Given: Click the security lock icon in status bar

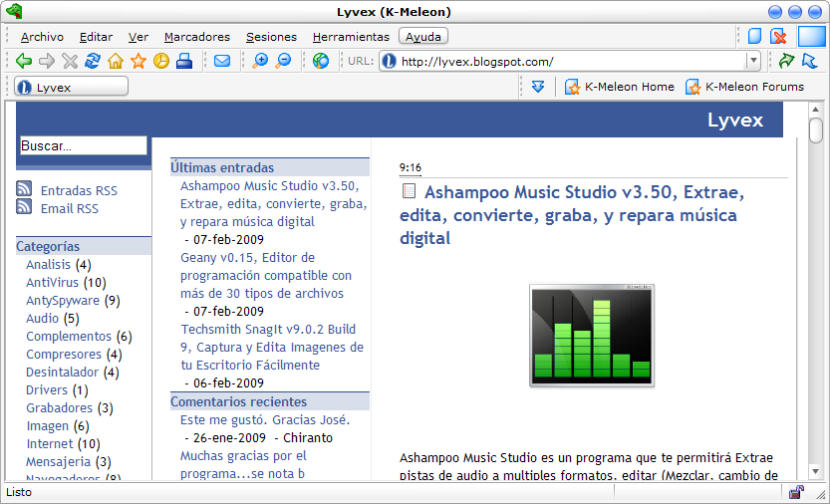Looking at the screenshot, I should coord(796,492).
